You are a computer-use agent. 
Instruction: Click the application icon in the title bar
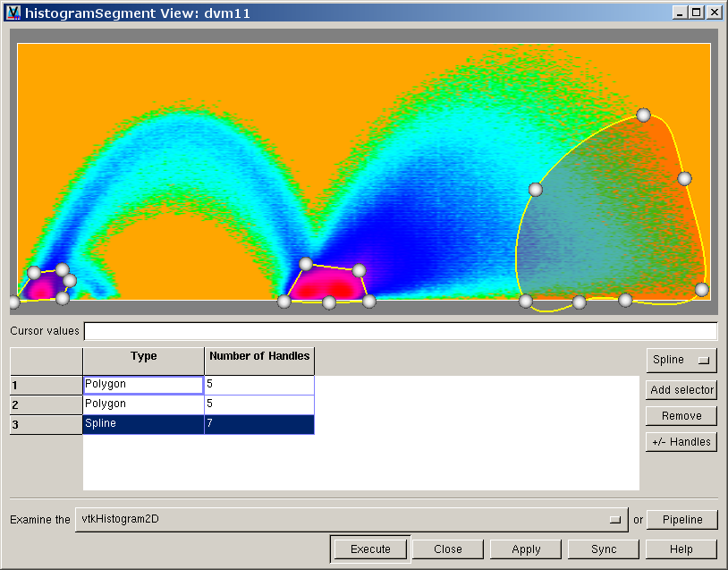13,13
